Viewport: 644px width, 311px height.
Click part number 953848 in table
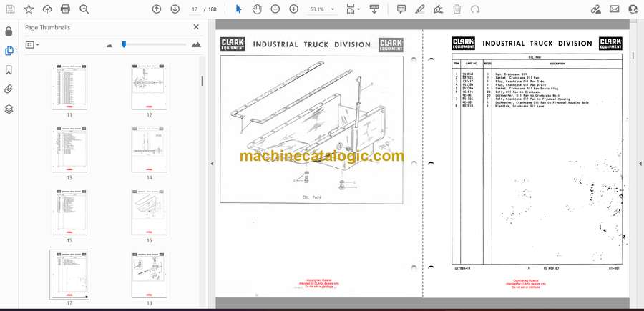tap(468, 74)
